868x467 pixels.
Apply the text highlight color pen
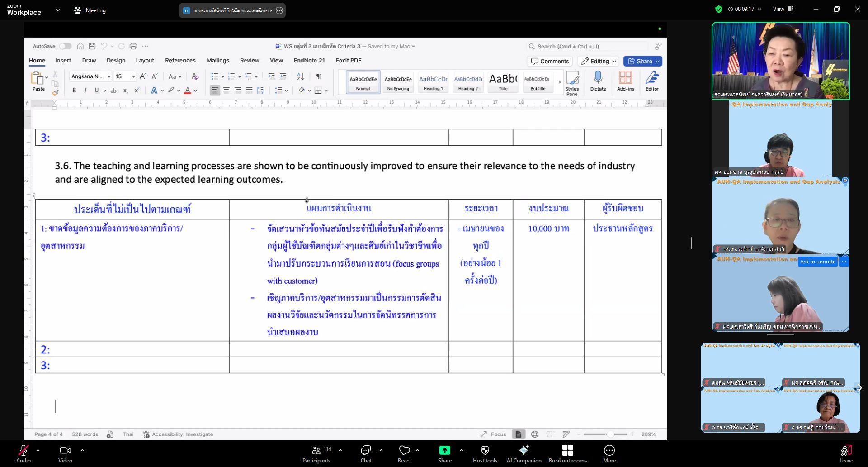tap(171, 91)
